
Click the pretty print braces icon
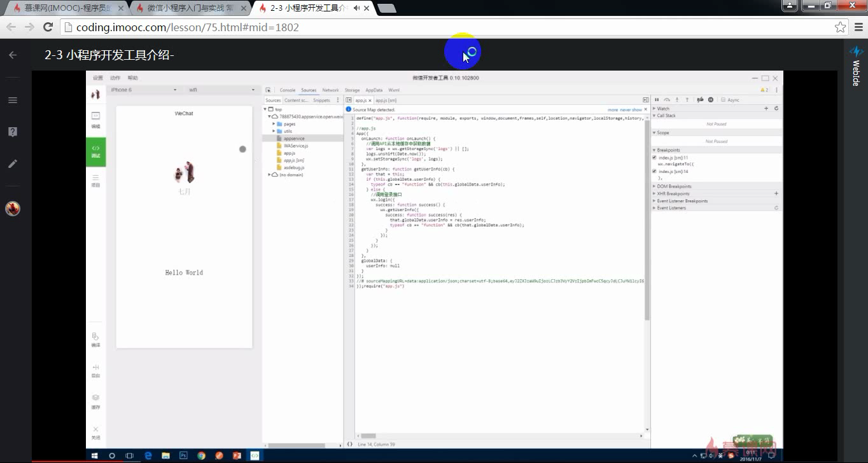coord(349,444)
